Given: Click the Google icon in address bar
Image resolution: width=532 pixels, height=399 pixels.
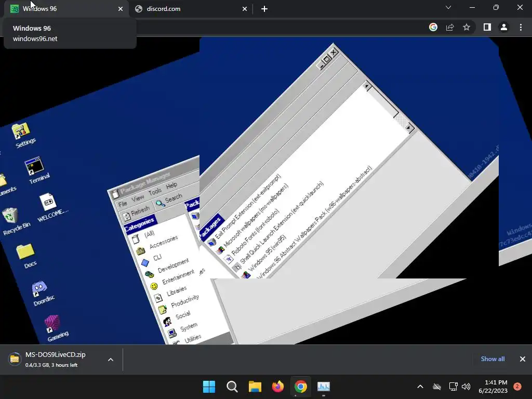Looking at the screenshot, I should 433,27.
